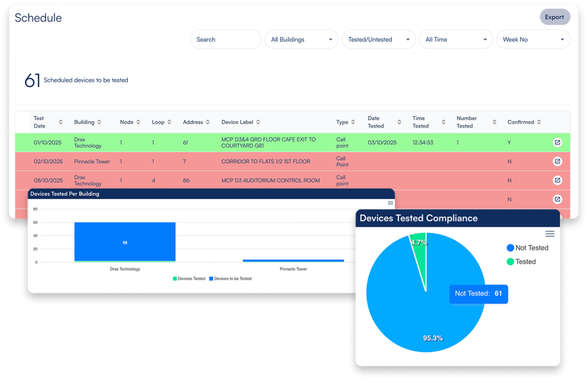Image resolution: width=588 pixels, height=380 pixels.
Task: Open the All Time dropdown
Action: click(456, 40)
